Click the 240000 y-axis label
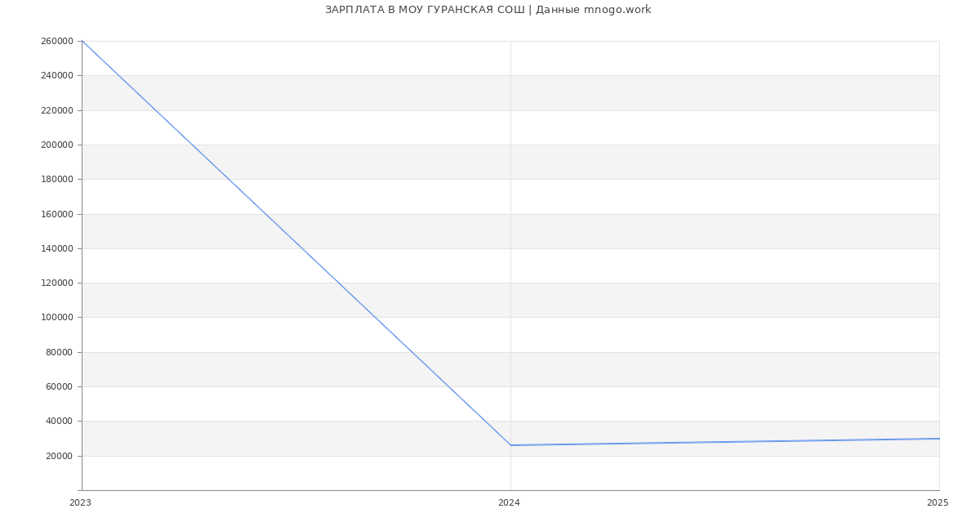The image size is (980, 531). pyautogui.click(x=56, y=76)
